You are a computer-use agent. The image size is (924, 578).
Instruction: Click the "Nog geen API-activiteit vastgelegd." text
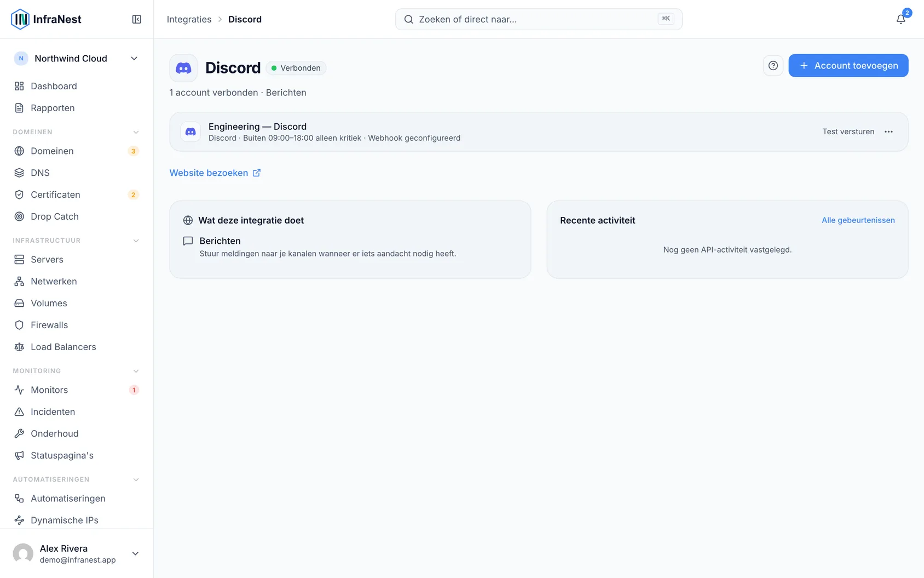pos(727,250)
